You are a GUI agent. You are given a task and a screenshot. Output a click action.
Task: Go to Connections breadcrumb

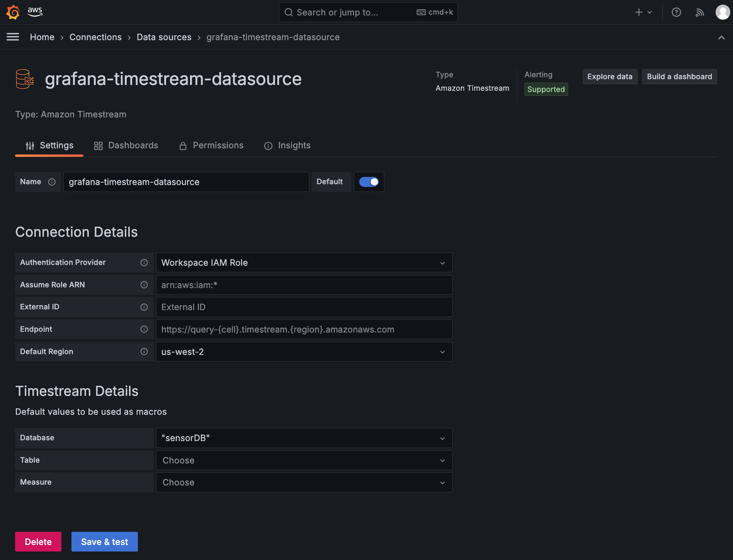coord(95,37)
